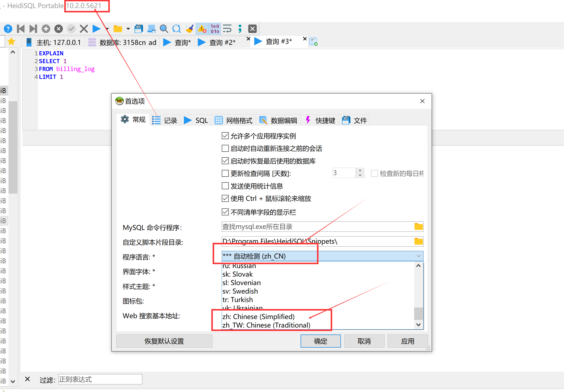Increase the update interval days spinner

(x=360, y=171)
